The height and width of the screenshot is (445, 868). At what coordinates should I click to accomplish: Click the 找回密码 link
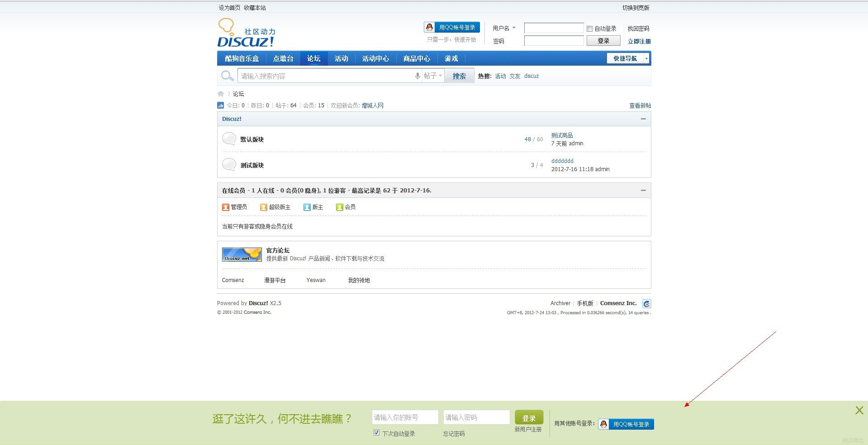tap(638, 29)
